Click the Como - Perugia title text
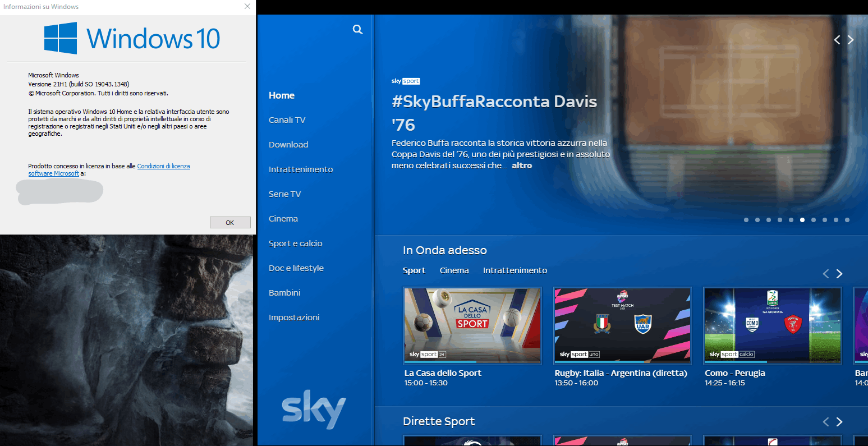 (735, 373)
